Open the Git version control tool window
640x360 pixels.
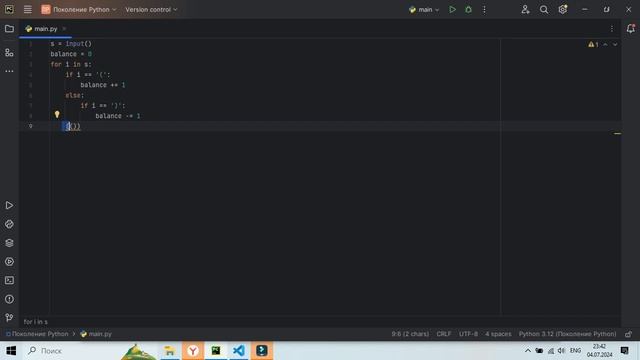point(9,318)
